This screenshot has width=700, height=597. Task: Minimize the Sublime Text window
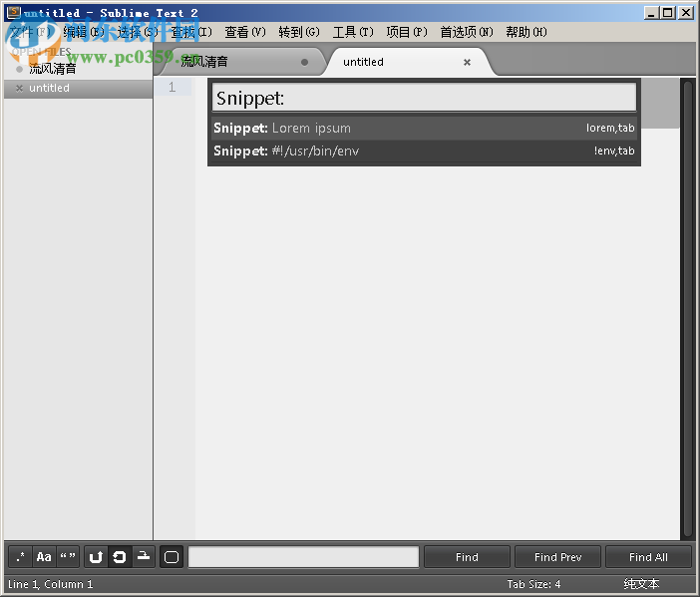651,13
